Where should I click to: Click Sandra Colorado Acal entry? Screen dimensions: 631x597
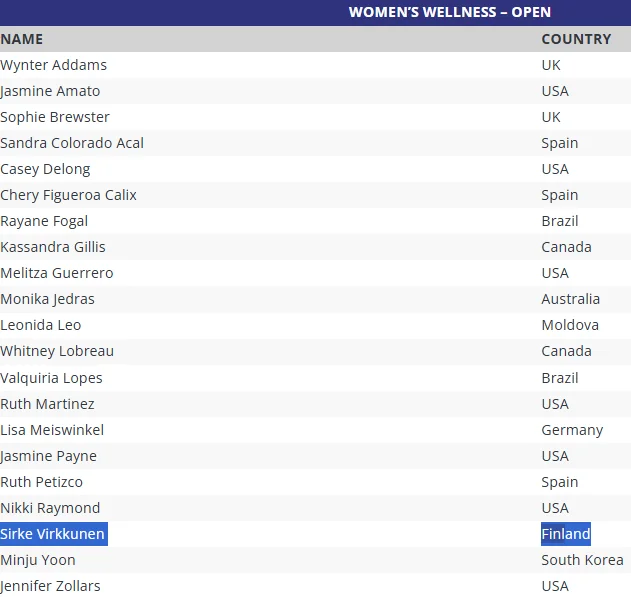(72, 143)
